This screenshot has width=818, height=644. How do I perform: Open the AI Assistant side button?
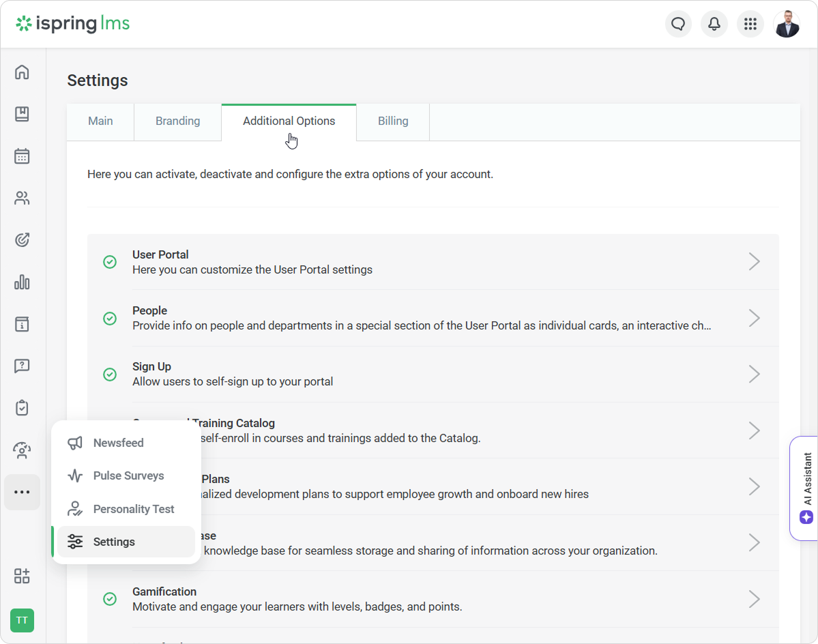806,488
